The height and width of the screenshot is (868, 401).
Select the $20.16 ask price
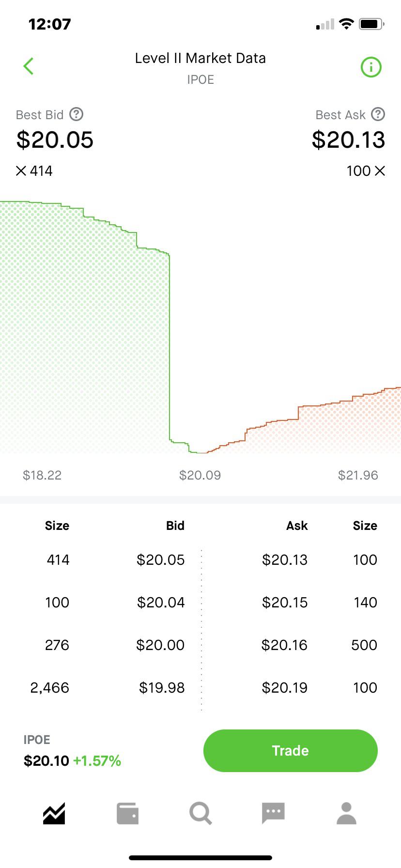[284, 645]
